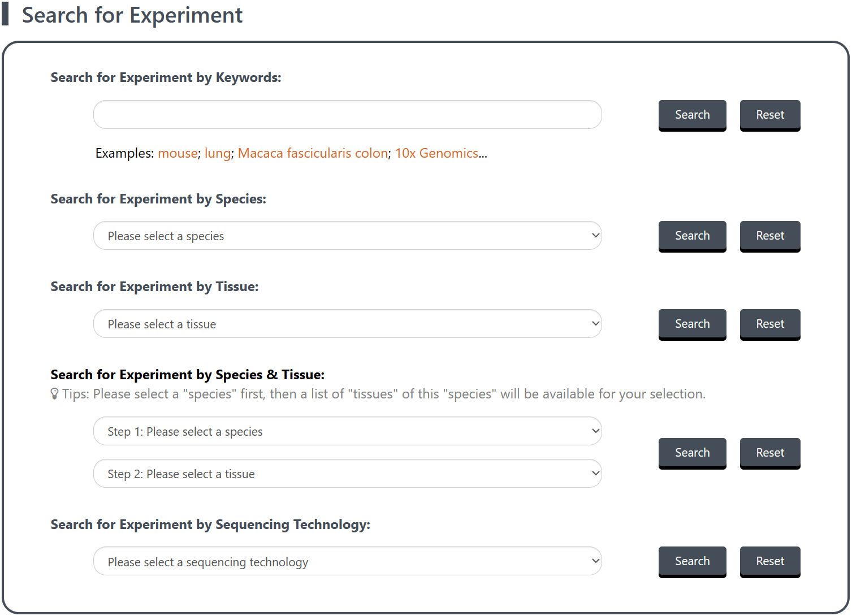
Task: Reset the sequencing technology selection
Action: pyautogui.click(x=770, y=561)
